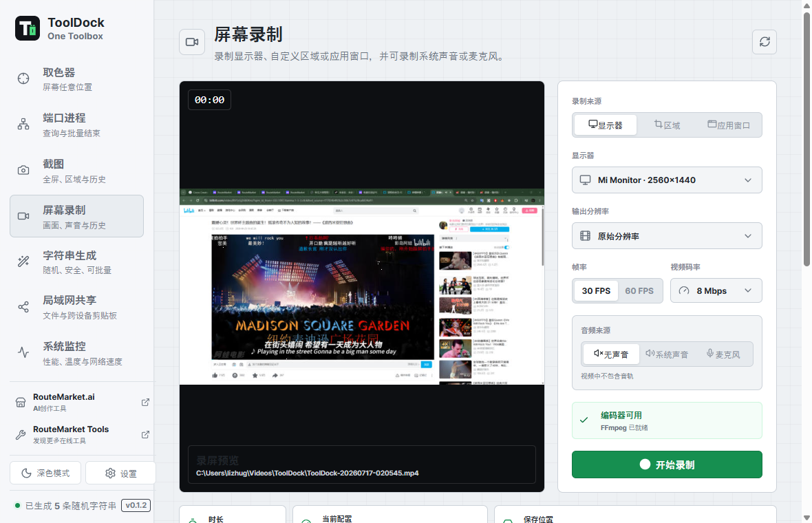
Task: Click the 视频中不包含音轨 note
Action: pyautogui.click(x=607, y=376)
